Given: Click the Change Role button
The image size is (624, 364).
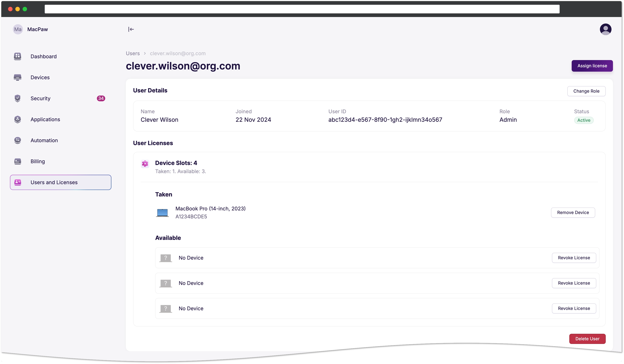Looking at the screenshot, I should tap(586, 91).
